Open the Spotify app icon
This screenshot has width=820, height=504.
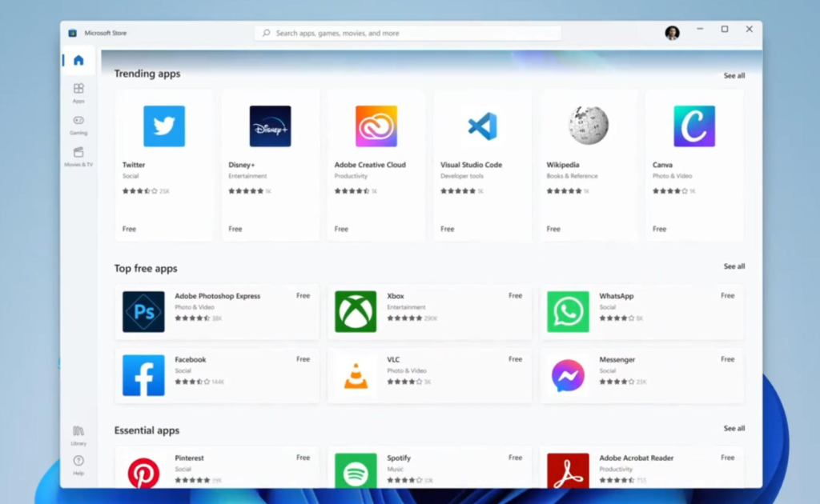356,471
